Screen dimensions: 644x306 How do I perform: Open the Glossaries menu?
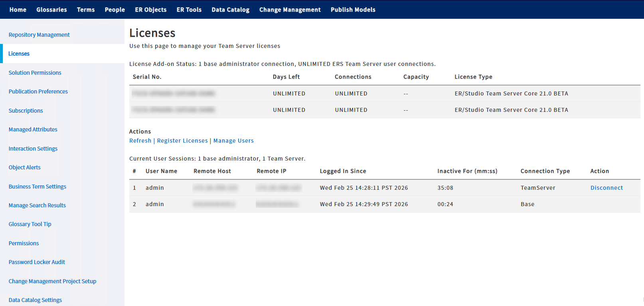point(51,10)
